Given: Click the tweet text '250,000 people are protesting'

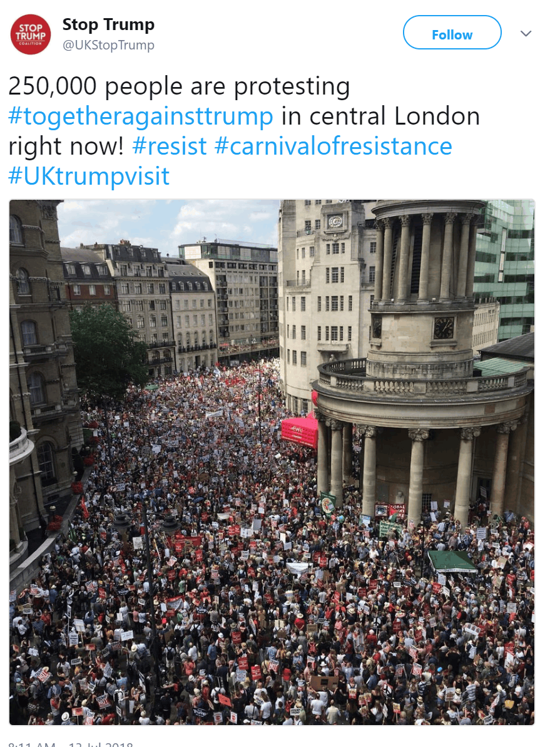Looking at the screenshot, I should 179,86.
